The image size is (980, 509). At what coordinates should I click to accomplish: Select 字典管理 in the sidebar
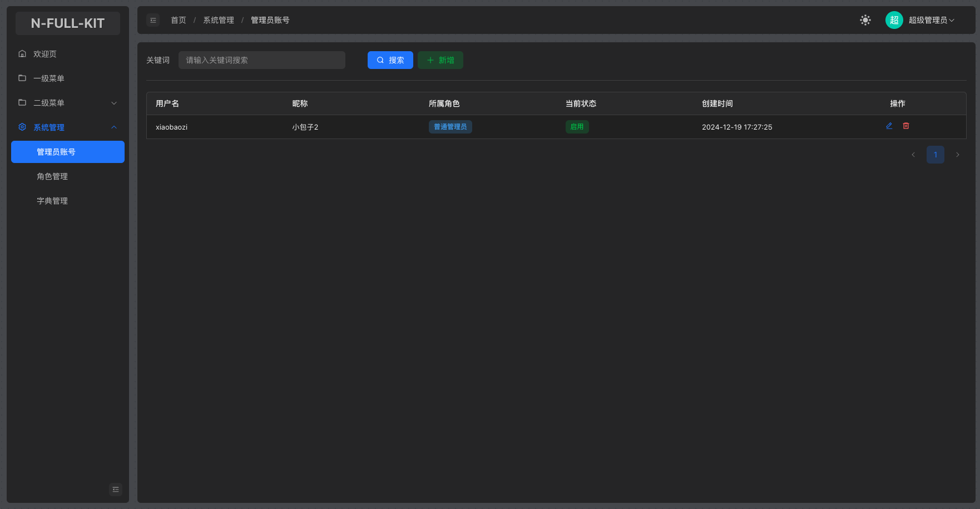(52, 201)
